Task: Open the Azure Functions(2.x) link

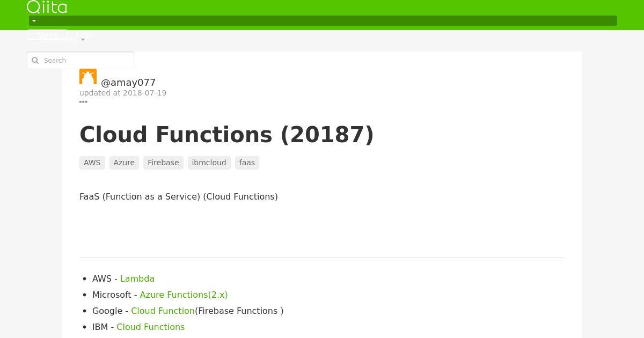Action: [x=184, y=295]
